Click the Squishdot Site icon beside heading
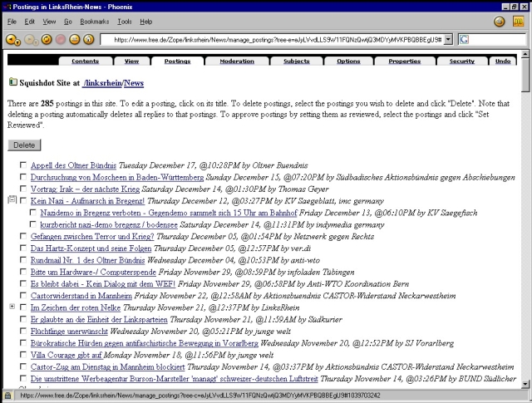This screenshot has height=403, width=532. tap(12, 82)
